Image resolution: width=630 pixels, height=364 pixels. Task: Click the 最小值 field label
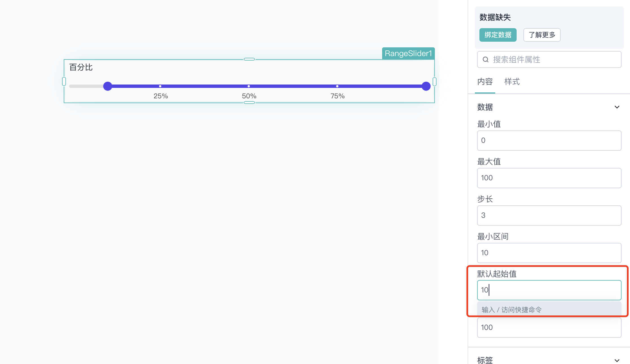tap(489, 124)
